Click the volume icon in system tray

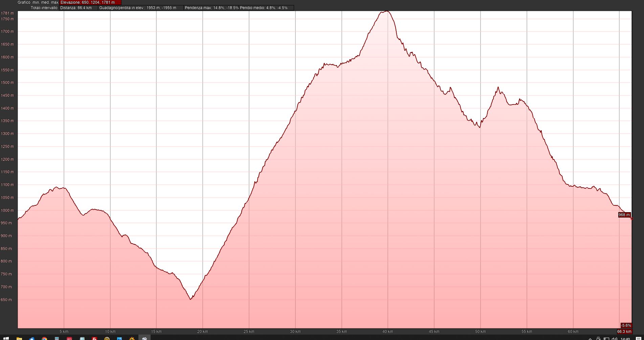click(x=614, y=339)
